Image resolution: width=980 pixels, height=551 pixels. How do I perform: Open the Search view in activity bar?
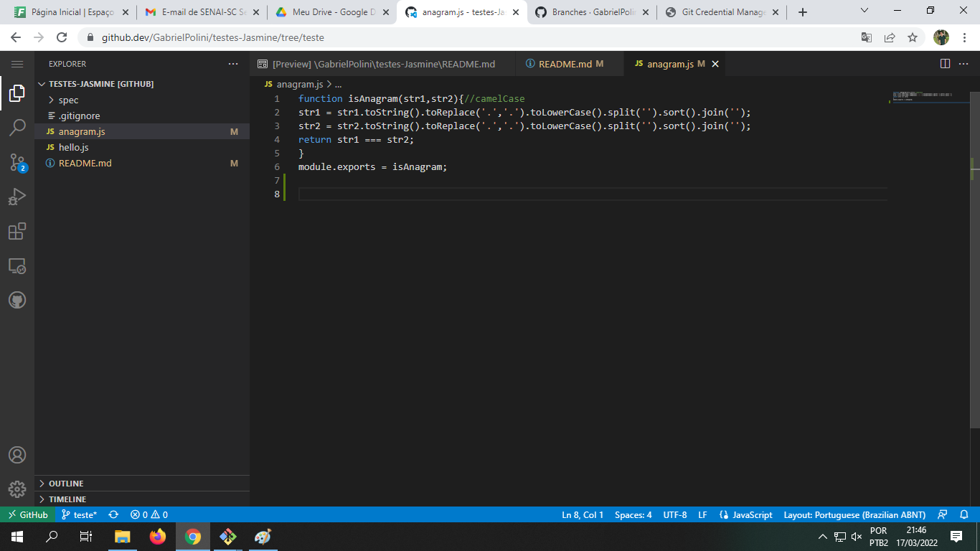point(17,128)
